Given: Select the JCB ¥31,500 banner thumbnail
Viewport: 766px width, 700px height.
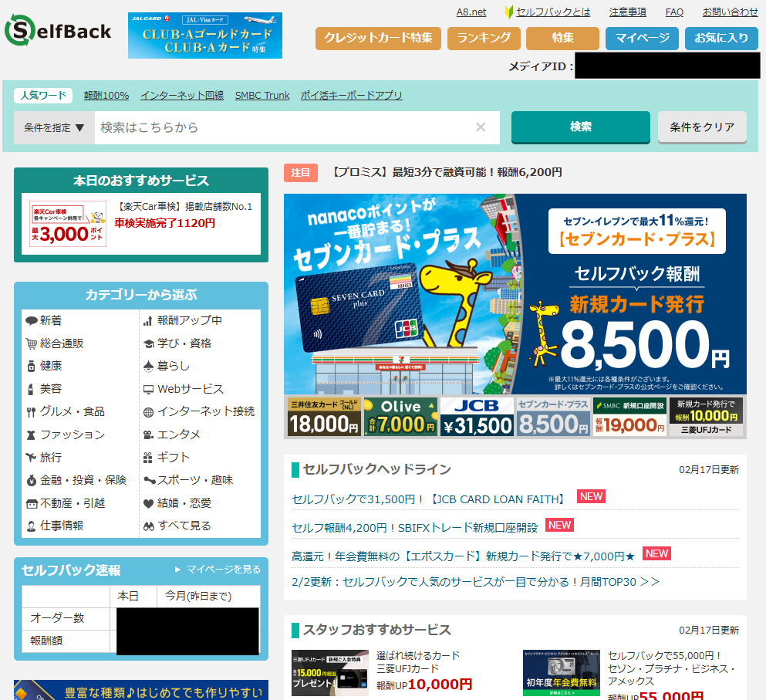Looking at the screenshot, I should [477, 417].
